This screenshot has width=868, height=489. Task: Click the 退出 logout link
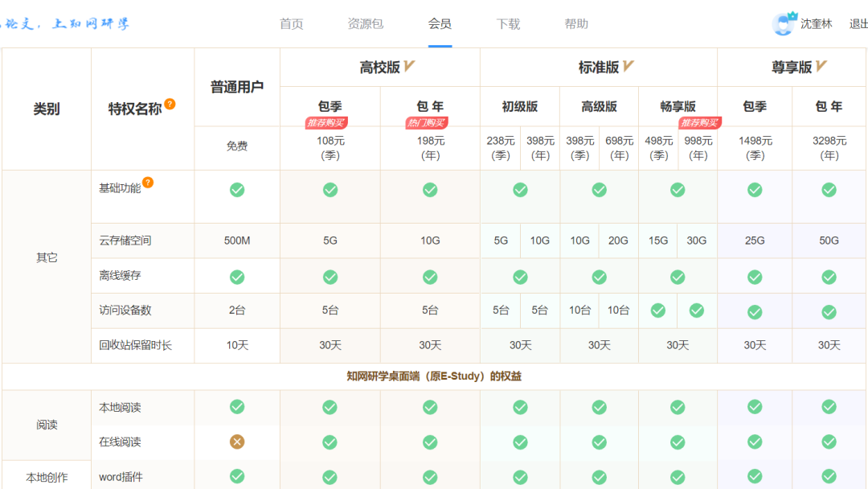858,24
